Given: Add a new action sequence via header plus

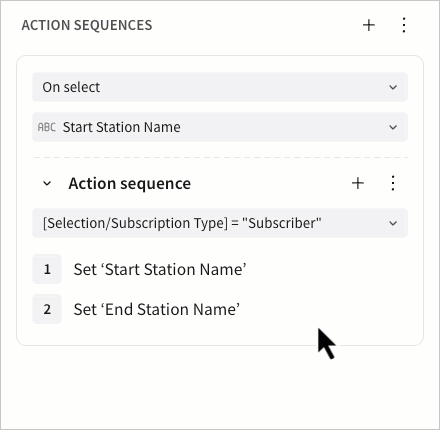Looking at the screenshot, I should [x=369, y=25].
